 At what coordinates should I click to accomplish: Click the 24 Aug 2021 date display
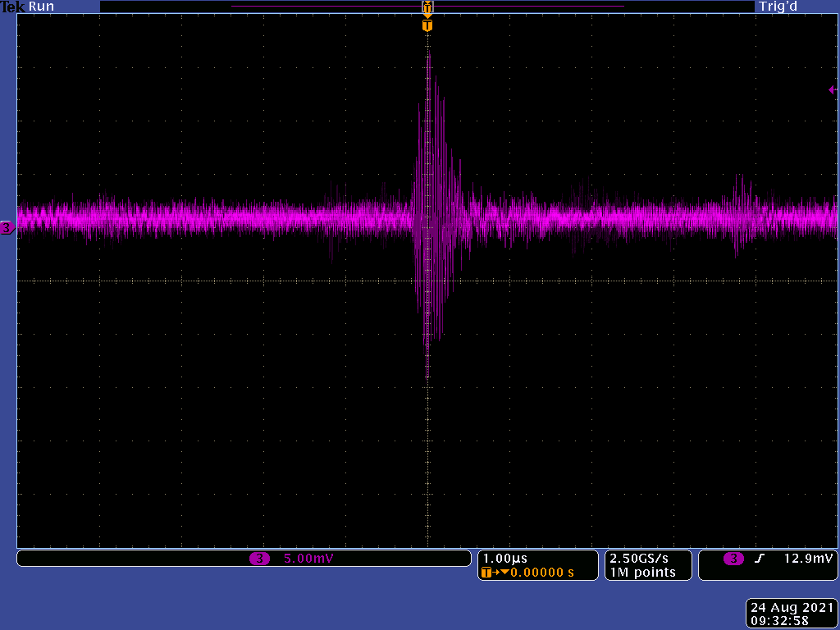[792, 608]
